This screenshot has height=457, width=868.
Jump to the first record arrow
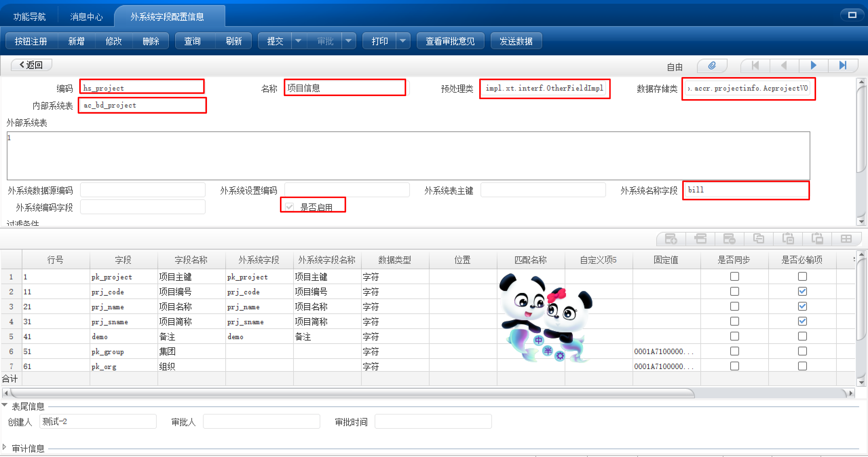point(755,65)
